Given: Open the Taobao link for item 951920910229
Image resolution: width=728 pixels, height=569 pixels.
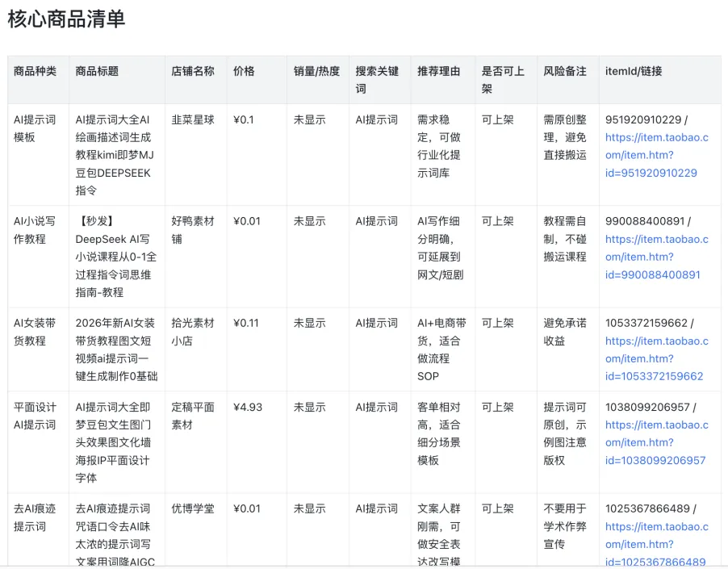Looking at the screenshot, I should click(656, 155).
